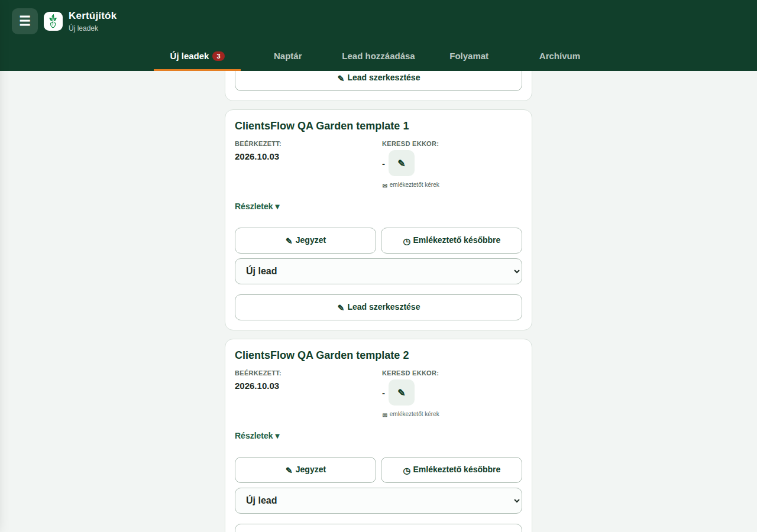Expand Részletek for Garden template 1
757x532 pixels.
click(x=257, y=206)
